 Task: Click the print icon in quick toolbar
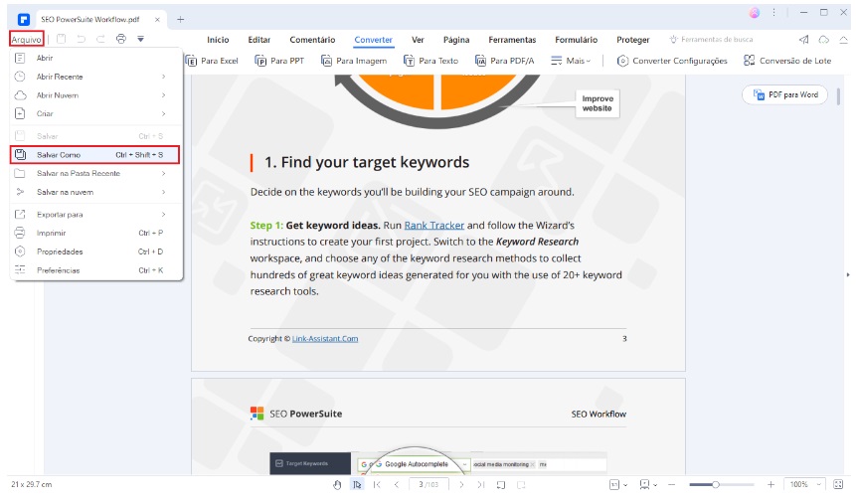[x=121, y=39]
